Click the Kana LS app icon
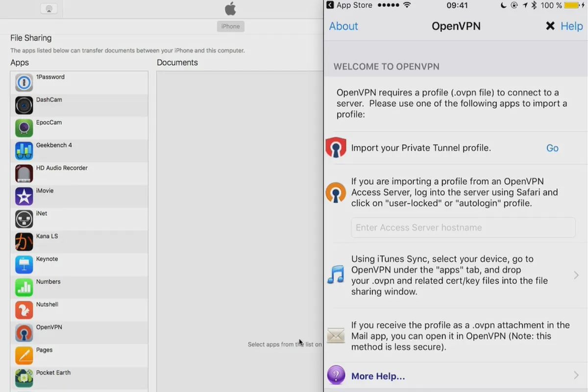Viewport: 588px width, 392px height. pos(24,242)
